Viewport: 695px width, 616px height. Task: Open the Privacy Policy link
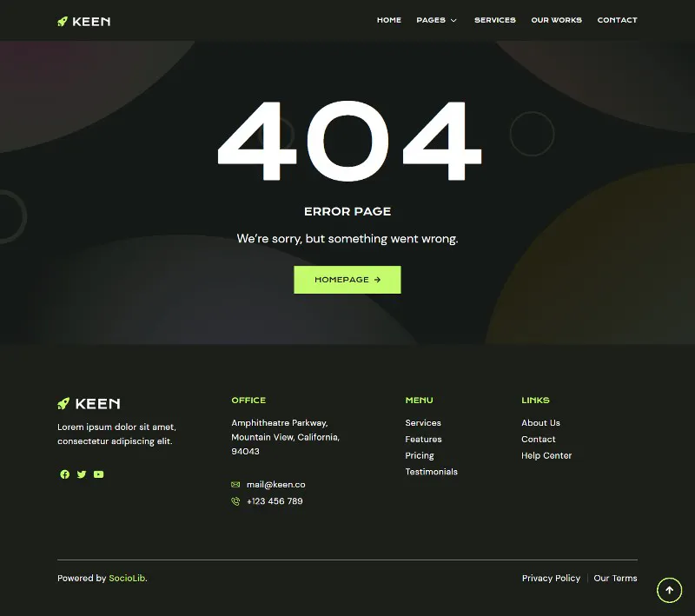pos(551,578)
